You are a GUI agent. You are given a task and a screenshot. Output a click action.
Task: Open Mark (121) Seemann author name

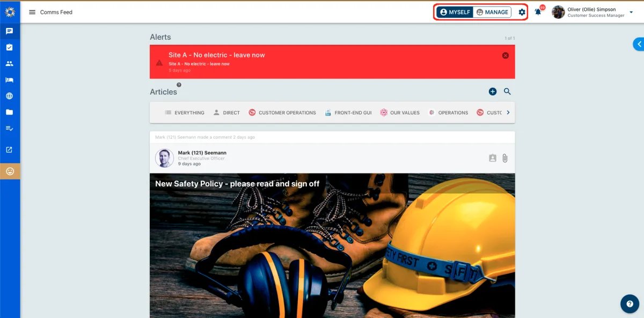point(202,153)
